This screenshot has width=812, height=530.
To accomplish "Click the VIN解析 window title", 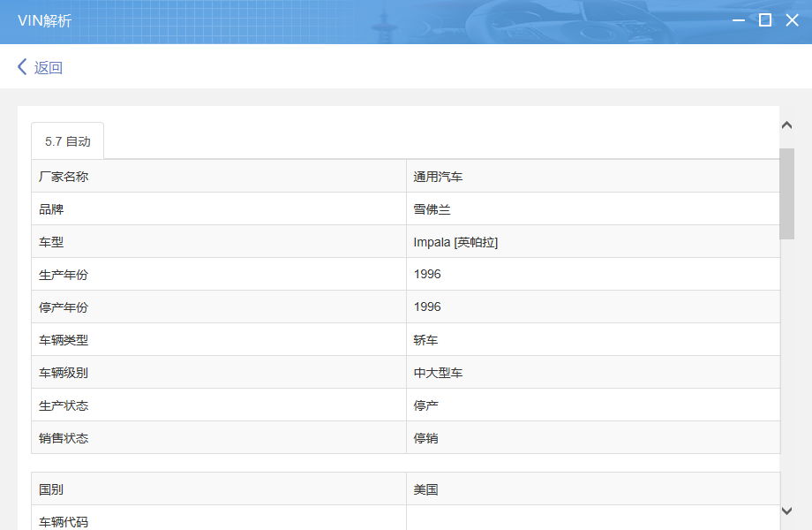I will (x=44, y=20).
